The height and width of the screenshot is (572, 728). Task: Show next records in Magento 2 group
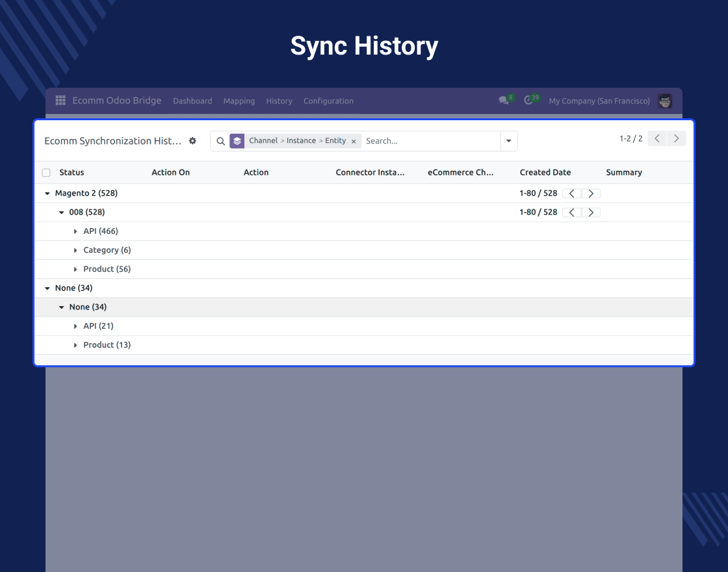point(591,194)
